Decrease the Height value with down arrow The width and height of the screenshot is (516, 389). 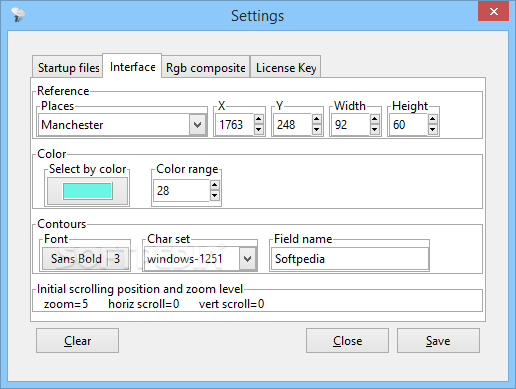coord(433,130)
